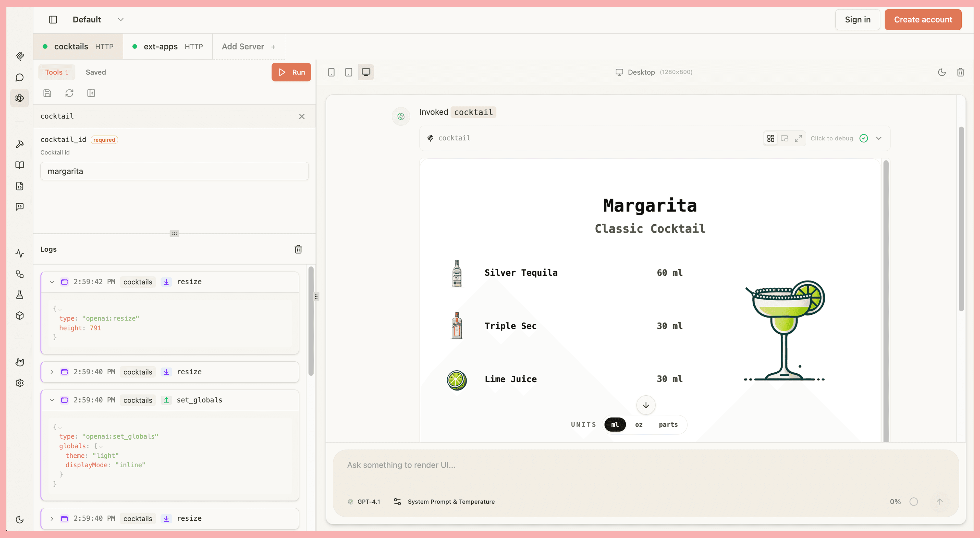
Task: Open the settings gear in sidebar
Action: (20, 383)
